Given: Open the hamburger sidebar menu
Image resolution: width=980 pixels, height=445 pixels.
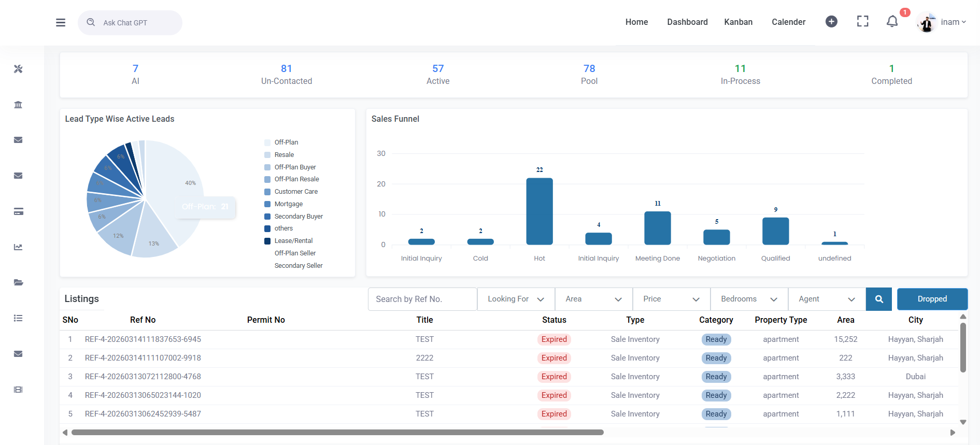Looking at the screenshot, I should point(61,22).
